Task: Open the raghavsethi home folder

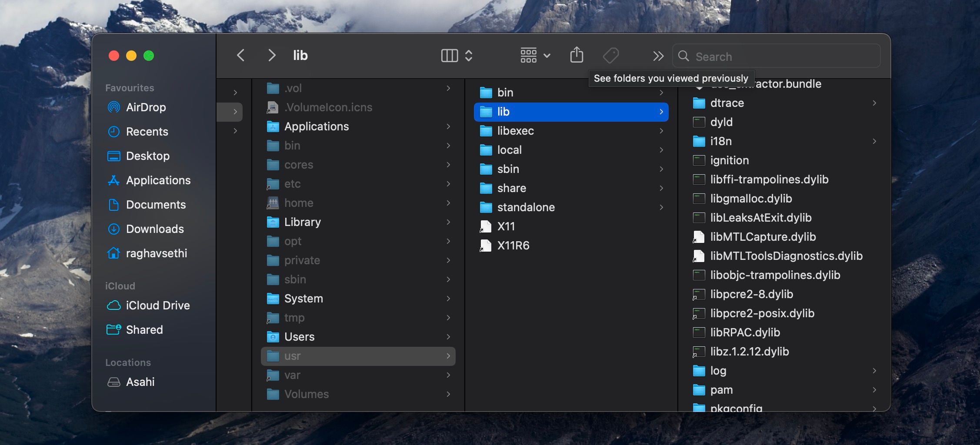Action: point(157,253)
